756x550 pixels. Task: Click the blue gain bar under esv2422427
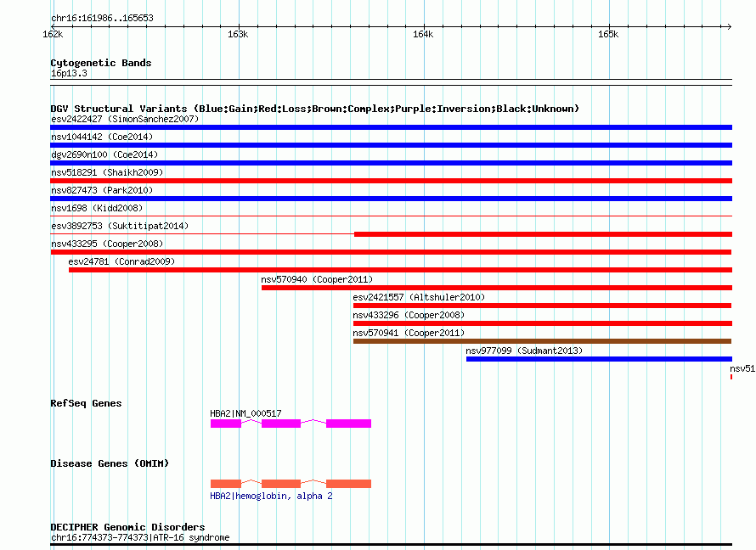(x=391, y=127)
